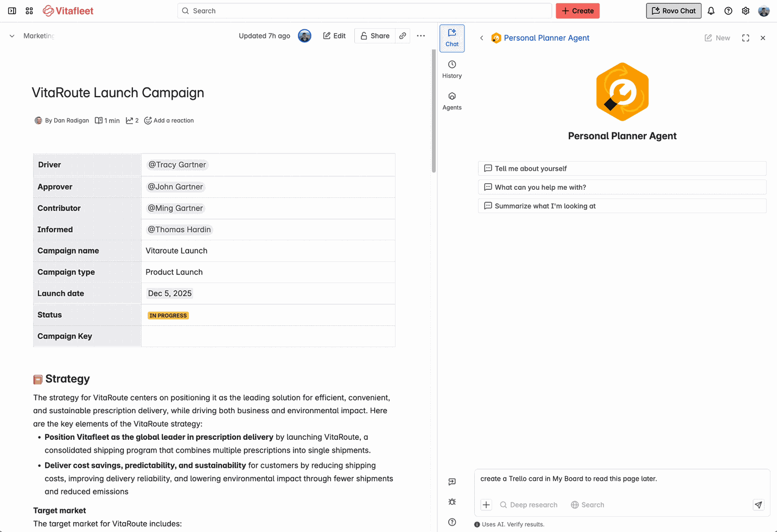Viewport: 777px width, 532px height.
Task: Switch to the Agents tab
Action: coord(452,101)
